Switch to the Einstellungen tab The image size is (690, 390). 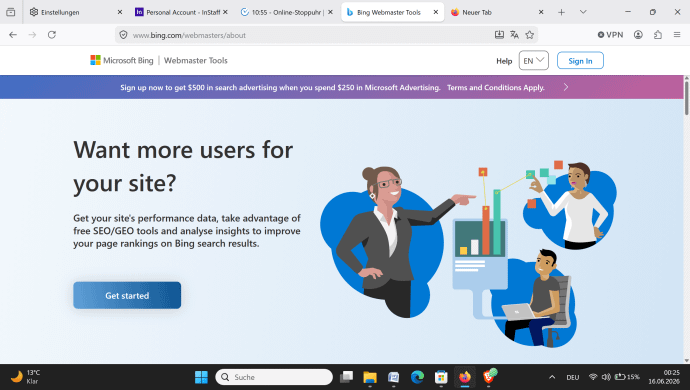point(76,12)
